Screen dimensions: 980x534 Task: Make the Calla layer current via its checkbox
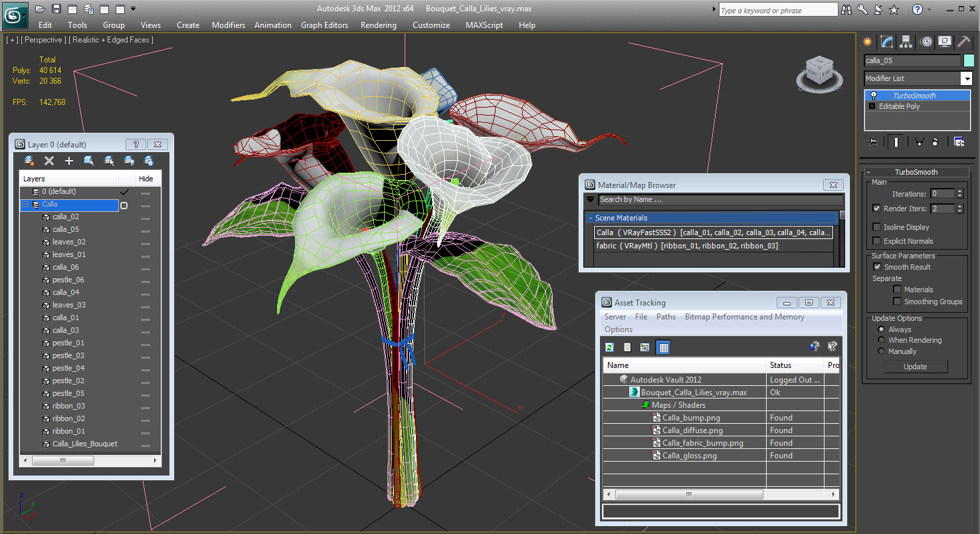tap(124, 205)
